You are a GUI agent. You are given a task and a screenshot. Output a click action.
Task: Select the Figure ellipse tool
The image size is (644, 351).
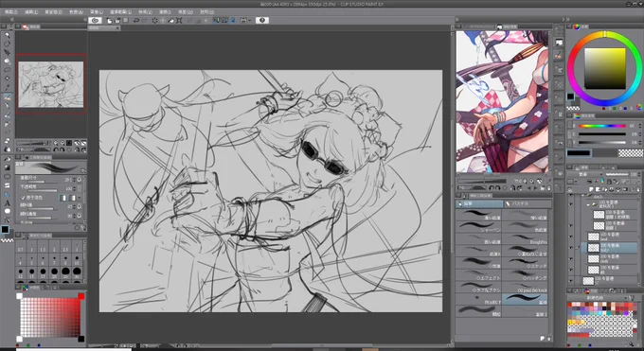point(7,177)
